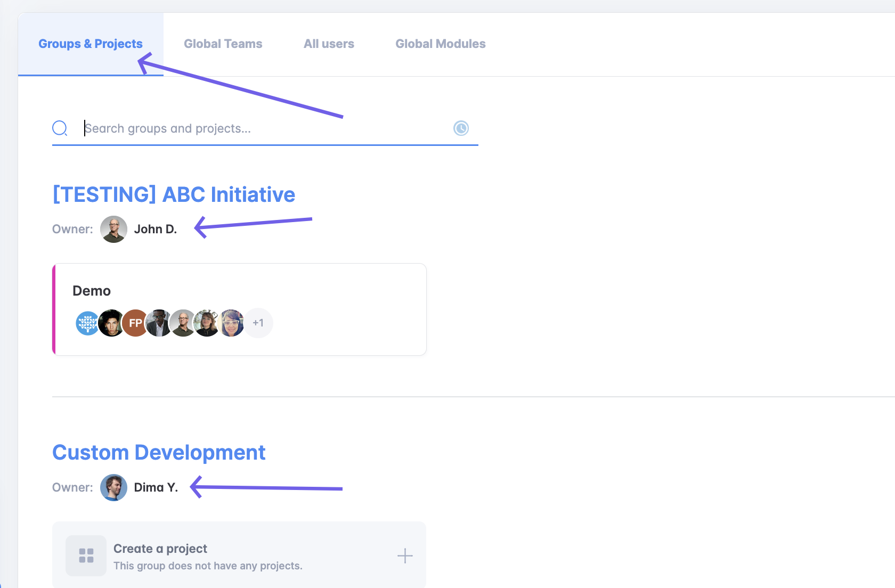
Task: Open recent search history clock icon
Action: (x=461, y=128)
